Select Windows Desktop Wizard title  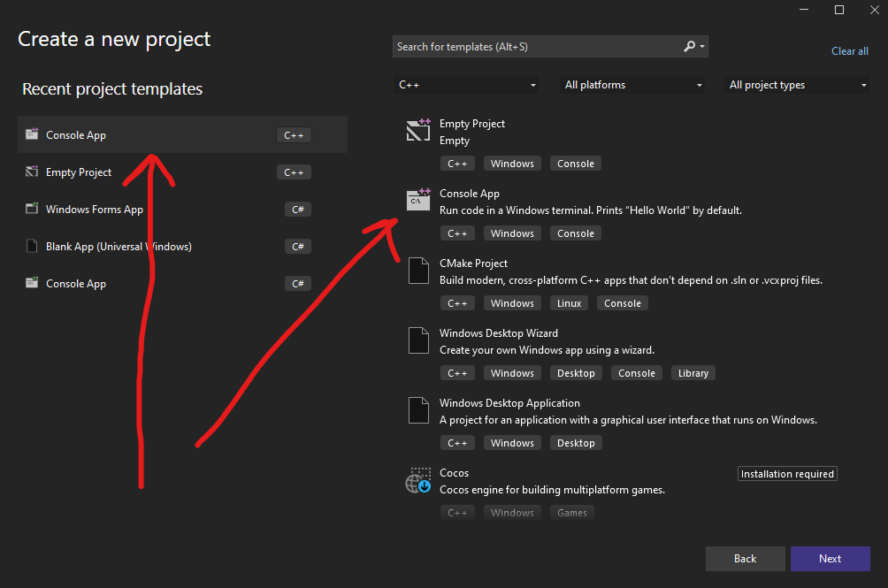pyautogui.click(x=498, y=332)
